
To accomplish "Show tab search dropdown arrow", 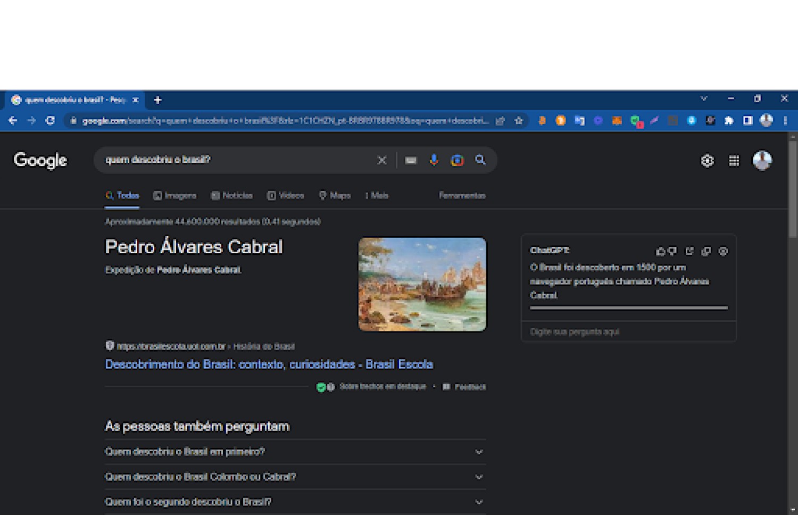I will pos(704,98).
